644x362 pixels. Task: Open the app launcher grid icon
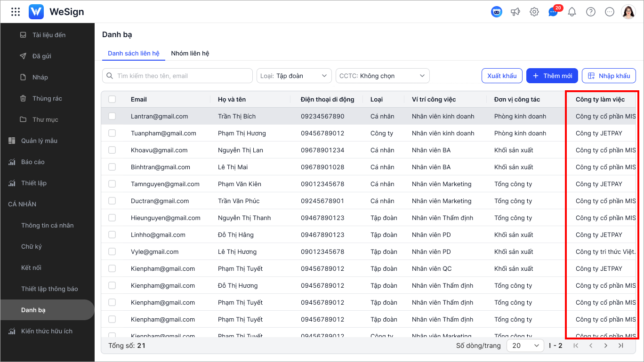(16, 12)
